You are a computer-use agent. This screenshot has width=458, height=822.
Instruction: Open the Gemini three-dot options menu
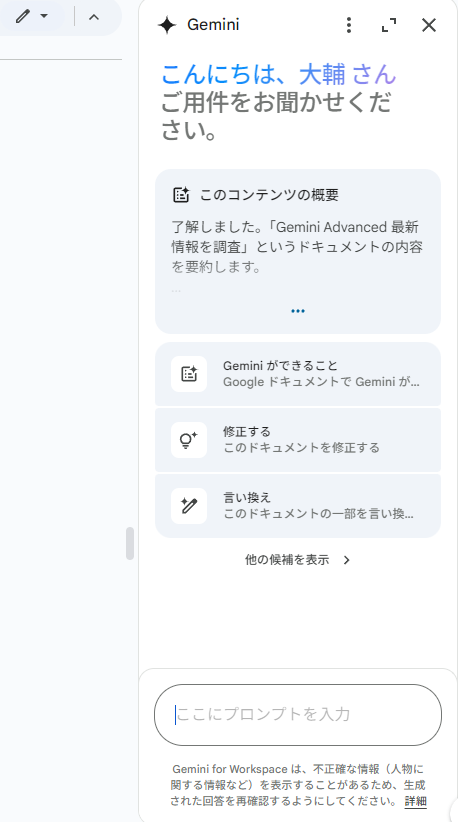[349, 25]
